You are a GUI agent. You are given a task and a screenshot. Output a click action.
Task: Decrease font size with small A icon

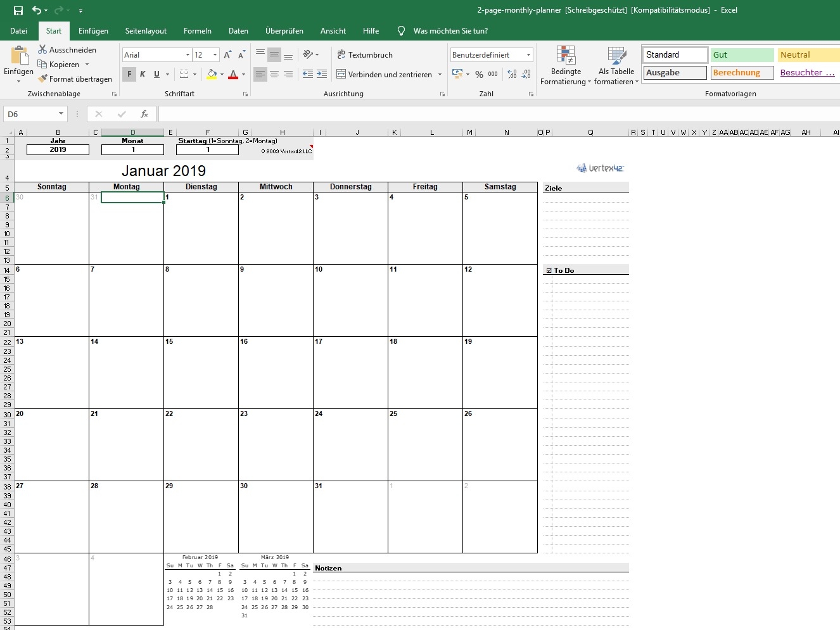241,55
